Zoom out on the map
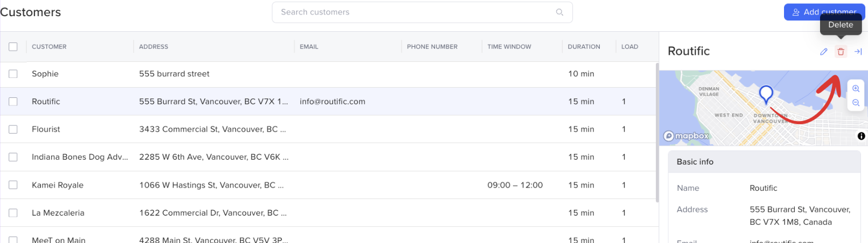The image size is (868, 243). coord(856,103)
